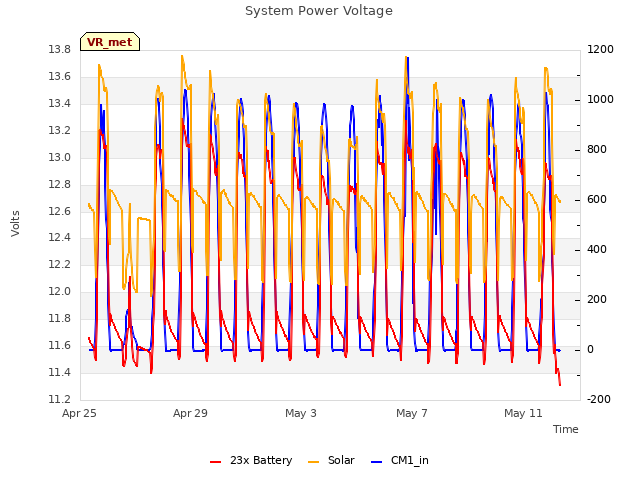Click the Apr 29 x-axis tick label
This screenshot has height=480, width=640.
pos(190,413)
